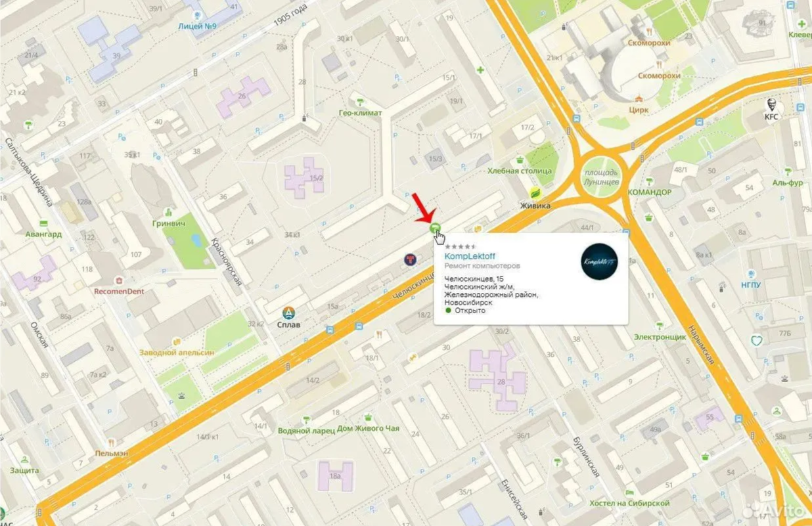This screenshot has height=526, width=812.
Task: Click the Сплав store marker icon
Action: click(x=288, y=313)
